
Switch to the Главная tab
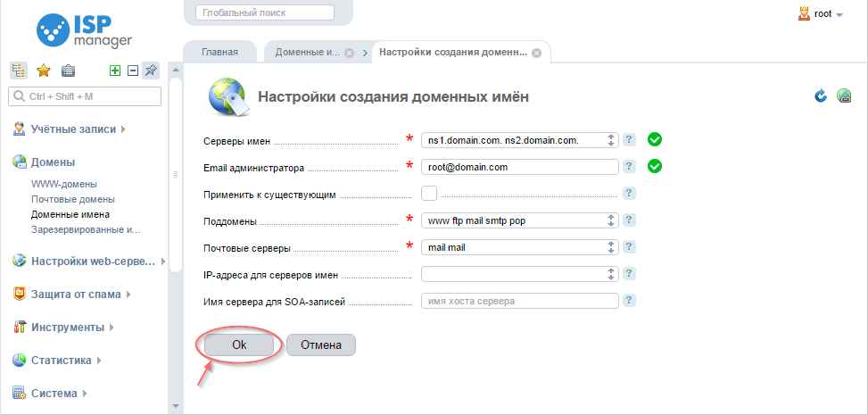(x=219, y=52)
